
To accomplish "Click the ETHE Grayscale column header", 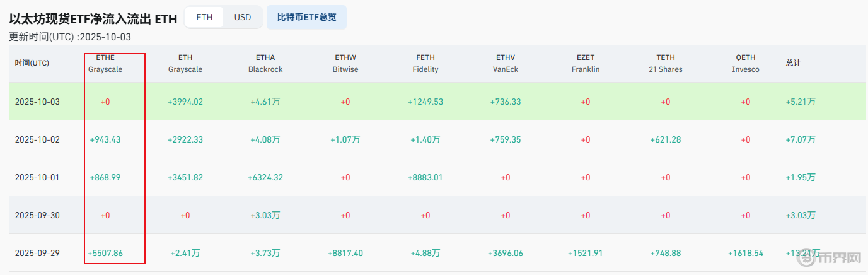I will pos(105,63).
